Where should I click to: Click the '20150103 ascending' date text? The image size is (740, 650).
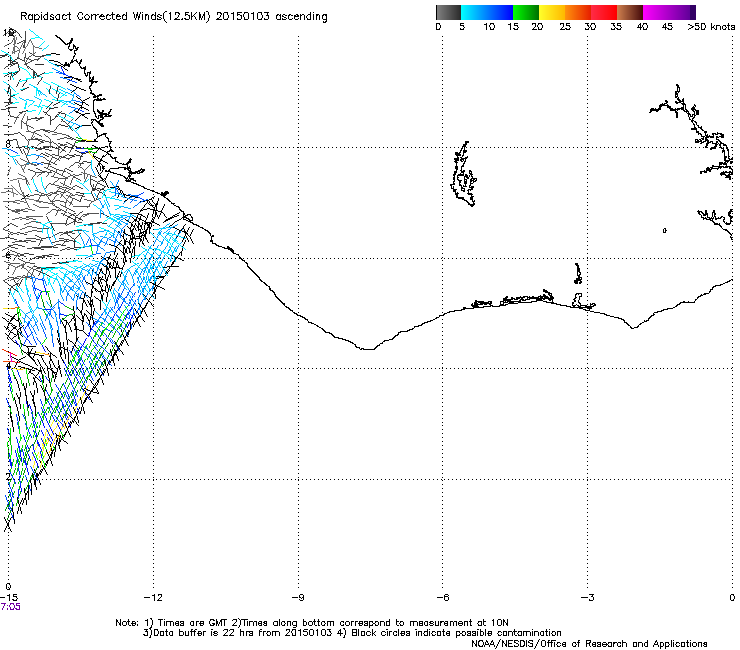coord(271,17)
